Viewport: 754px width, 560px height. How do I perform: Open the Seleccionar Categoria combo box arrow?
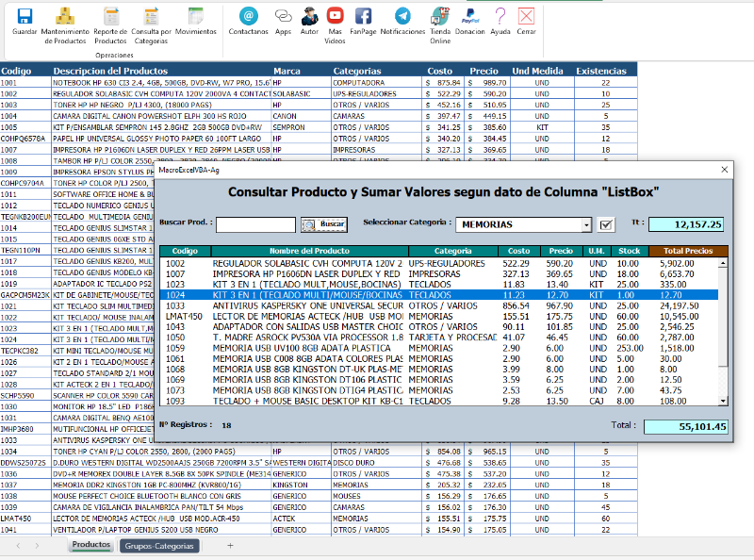click(586, 224)
